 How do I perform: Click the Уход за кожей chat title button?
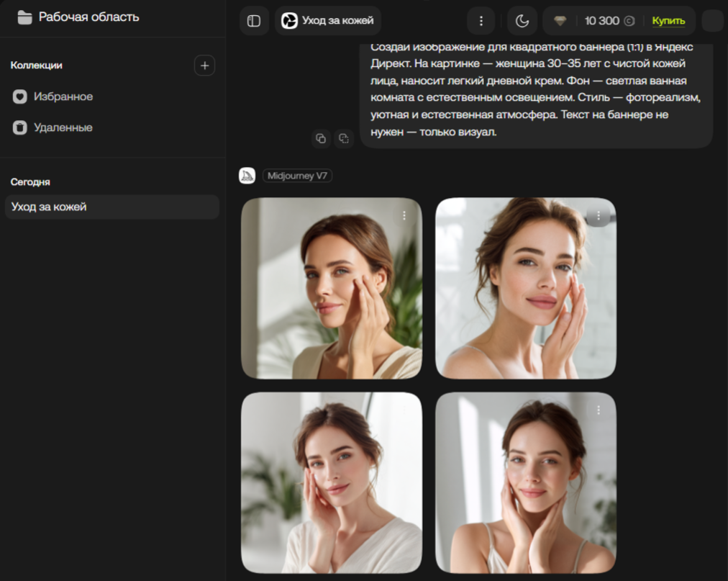(328, 21)
